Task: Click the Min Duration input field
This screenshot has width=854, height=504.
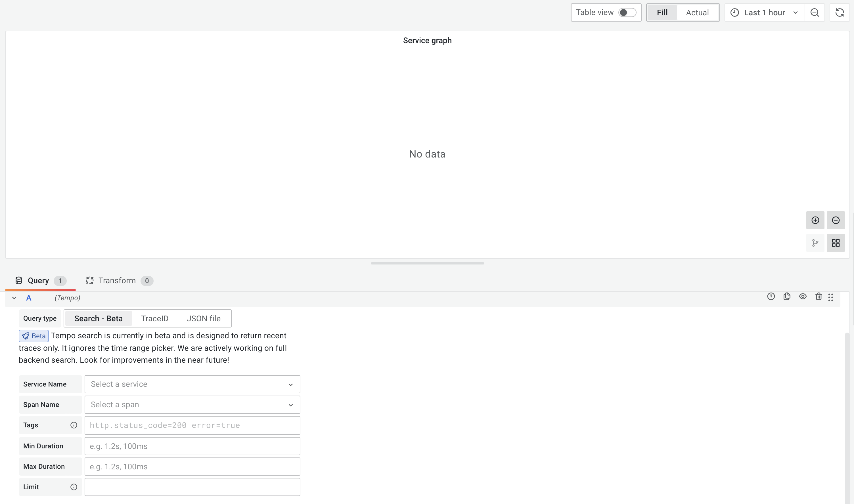Action: 192,446
